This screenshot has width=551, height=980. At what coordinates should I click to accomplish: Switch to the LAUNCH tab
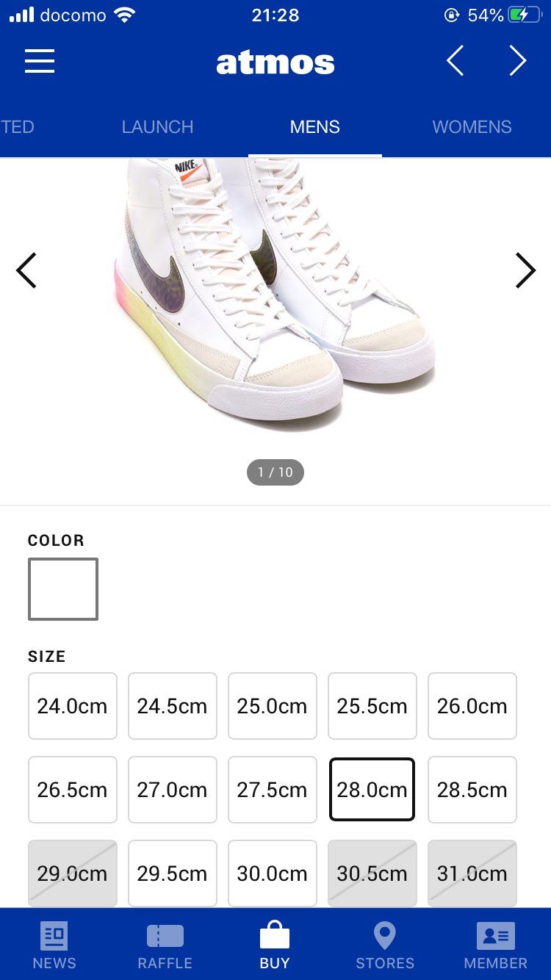[157, 126]
